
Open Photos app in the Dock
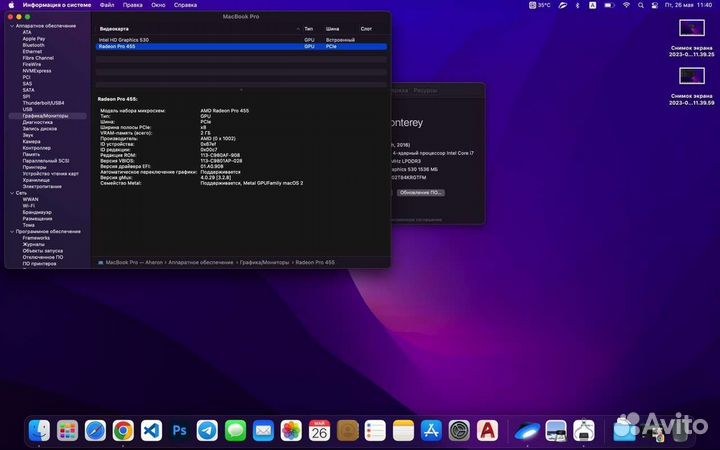pyautogui.click(x=292, y=431)
